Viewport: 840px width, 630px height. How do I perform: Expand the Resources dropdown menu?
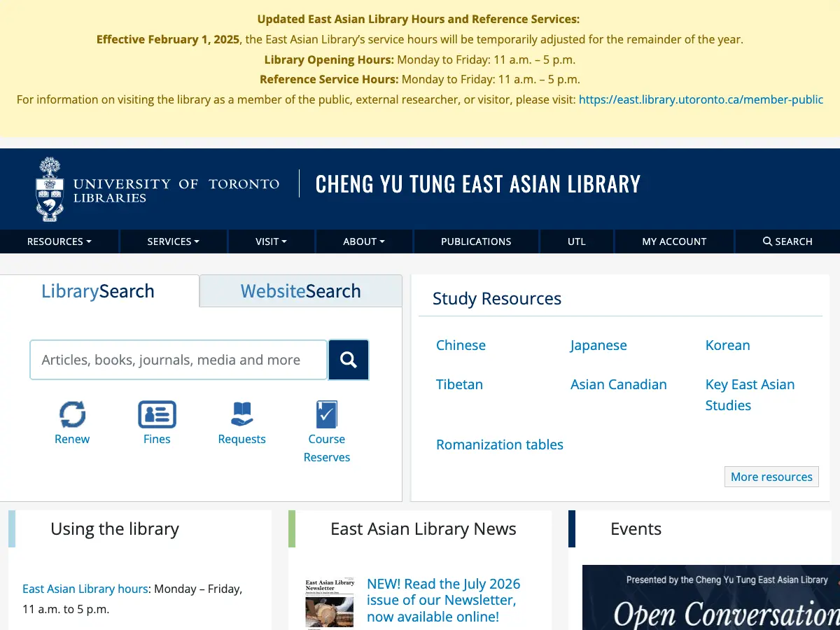tap(59, 241)
